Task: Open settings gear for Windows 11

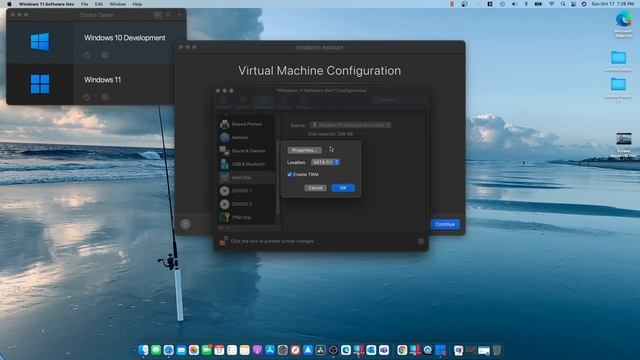Action: [105, 97]
